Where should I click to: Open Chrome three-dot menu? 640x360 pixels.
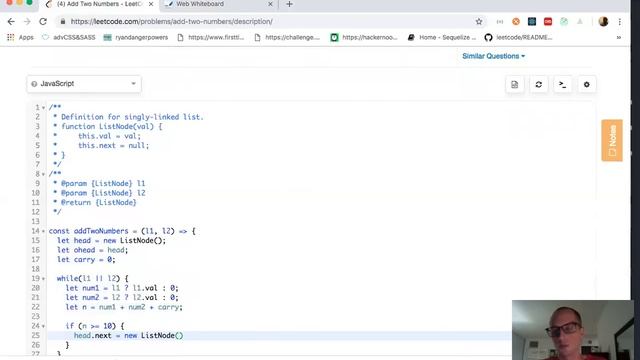pos(620,22)
